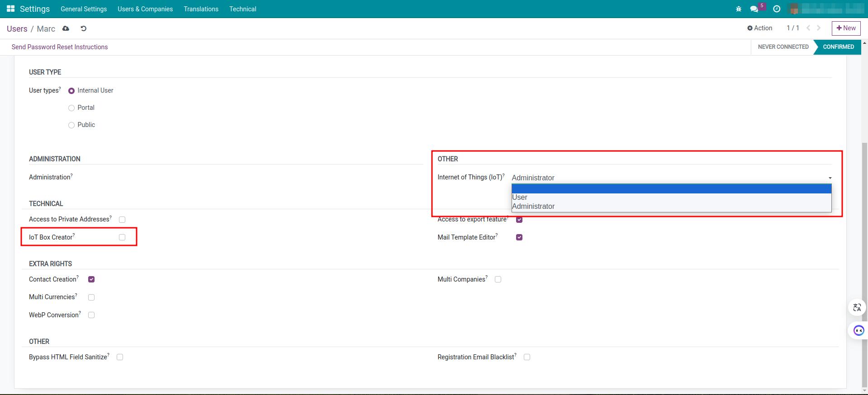Click the cloud save icon next to Marc

coord(66,28)
